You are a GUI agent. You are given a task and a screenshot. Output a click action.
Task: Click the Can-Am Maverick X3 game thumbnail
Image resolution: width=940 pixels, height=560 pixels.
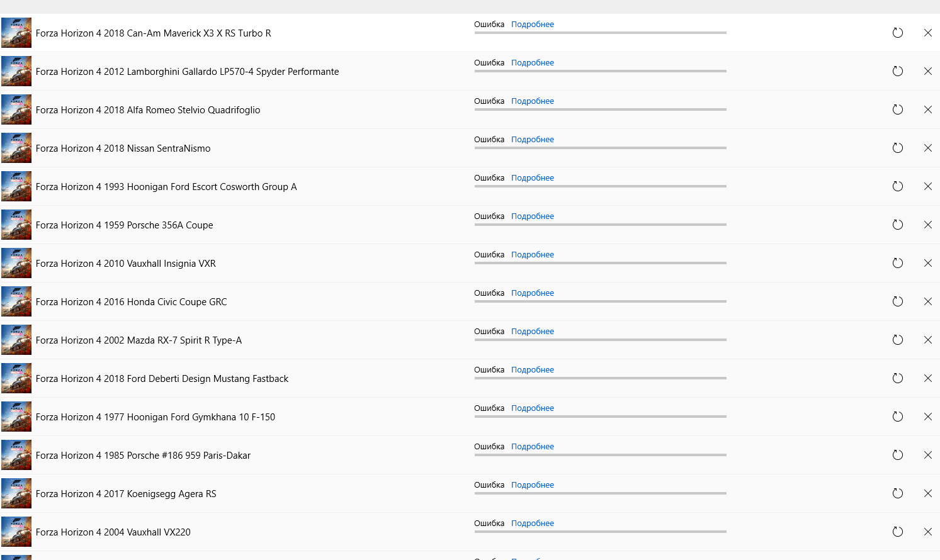(x=16, y=33)
